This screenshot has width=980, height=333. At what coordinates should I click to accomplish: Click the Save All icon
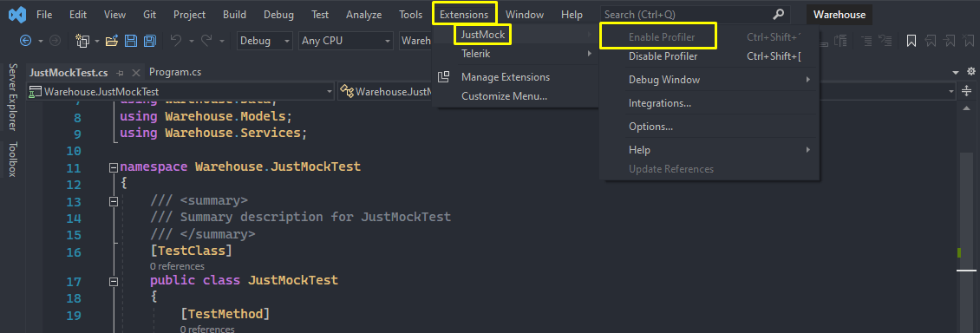point(149,41)
